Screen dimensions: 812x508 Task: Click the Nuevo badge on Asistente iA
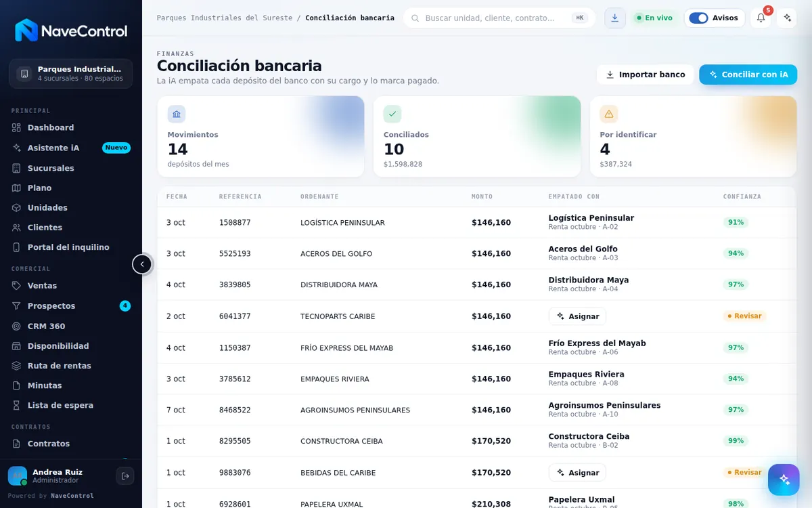(x=116, y=148)
